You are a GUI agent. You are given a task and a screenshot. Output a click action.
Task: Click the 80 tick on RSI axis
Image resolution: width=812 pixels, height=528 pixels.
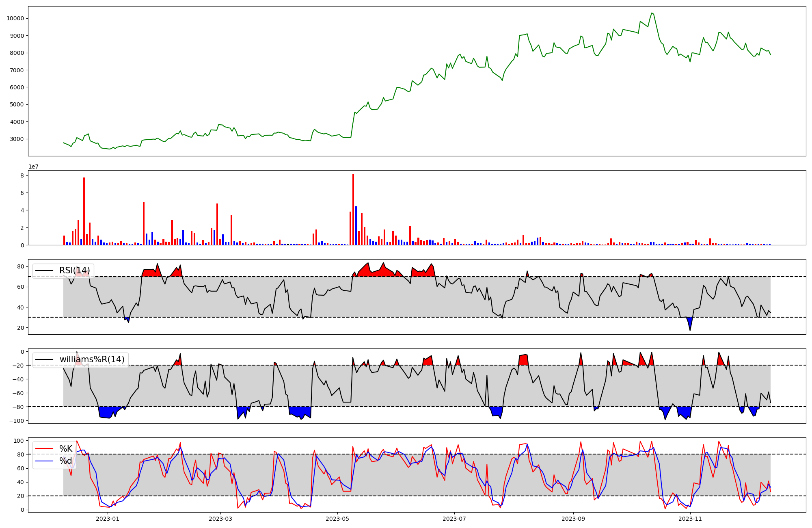pyautogui.click(x=20, y=266)
